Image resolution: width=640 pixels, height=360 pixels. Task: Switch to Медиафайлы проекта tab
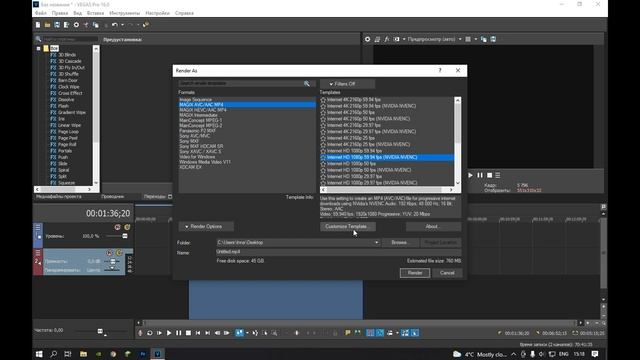coord(59,197)
